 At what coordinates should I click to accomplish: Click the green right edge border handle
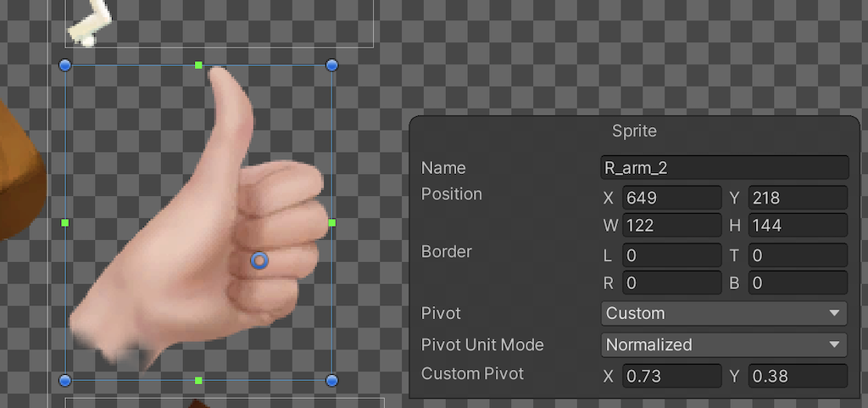(x=332, y=223)
